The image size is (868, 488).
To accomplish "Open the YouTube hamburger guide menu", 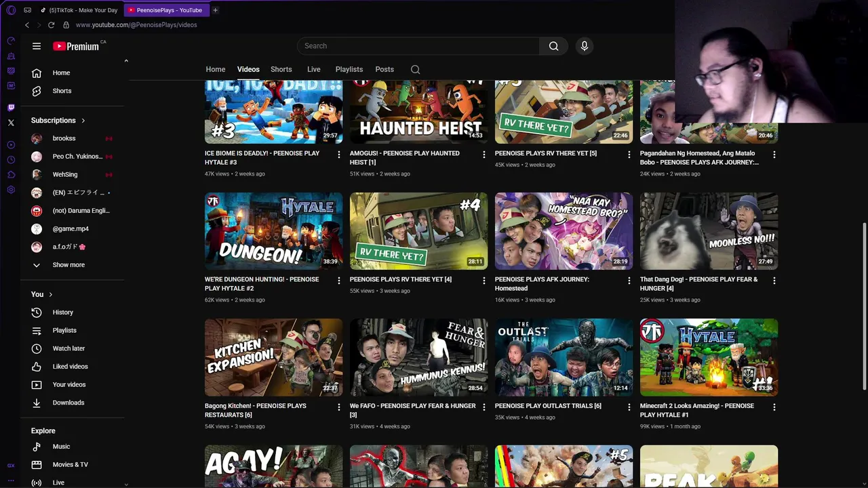I will pos(37,46).
